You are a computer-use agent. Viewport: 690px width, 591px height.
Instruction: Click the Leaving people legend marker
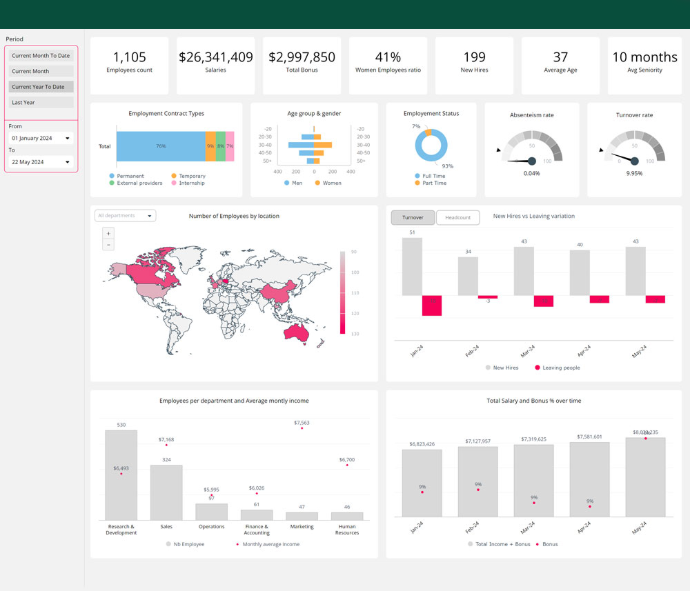pyautogui.click(x=537, y=367)
